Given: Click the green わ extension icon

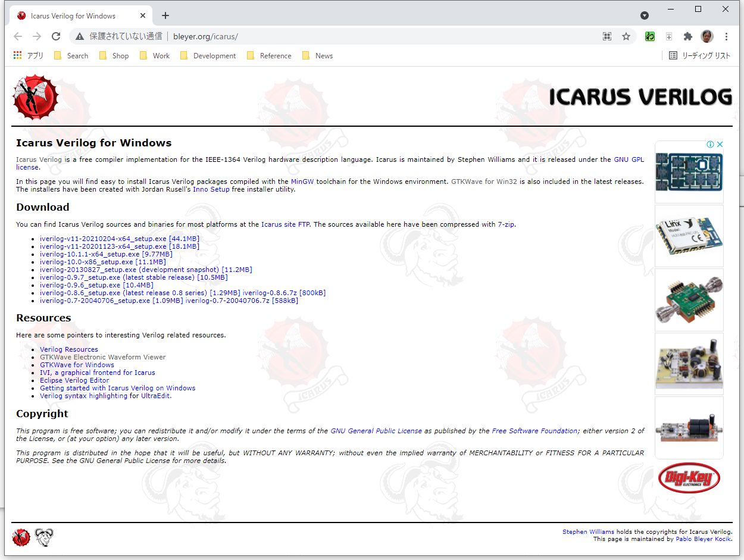Looking at the screenshot, I should pos(649,36).
